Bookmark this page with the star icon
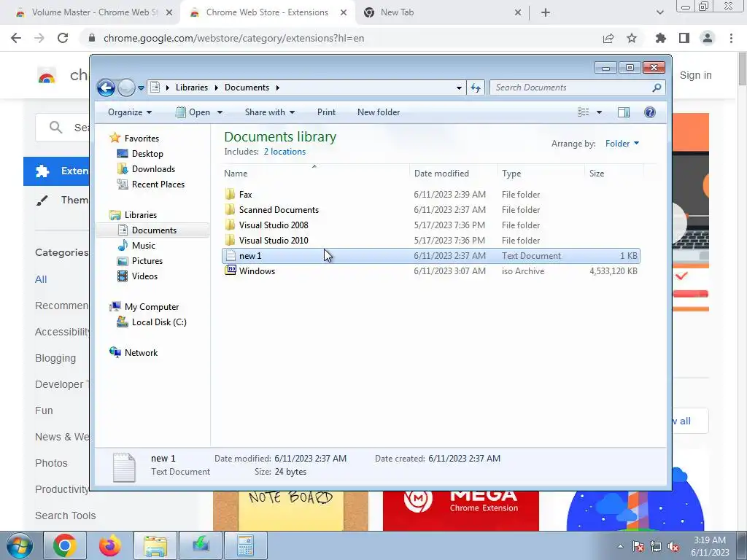 pyautogui.click(x=632, y=38)
